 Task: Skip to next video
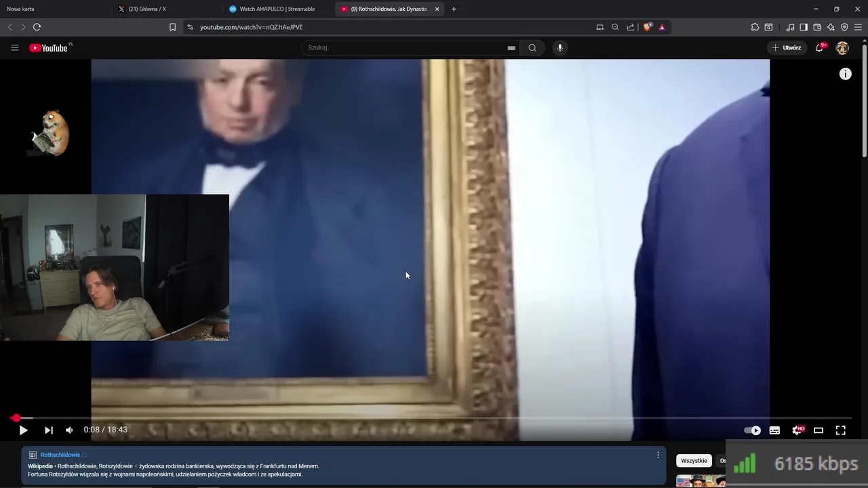(48, 430)
